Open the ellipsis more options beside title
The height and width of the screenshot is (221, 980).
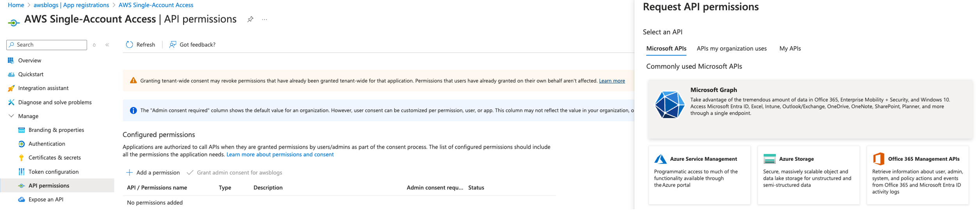coord(265,20)
